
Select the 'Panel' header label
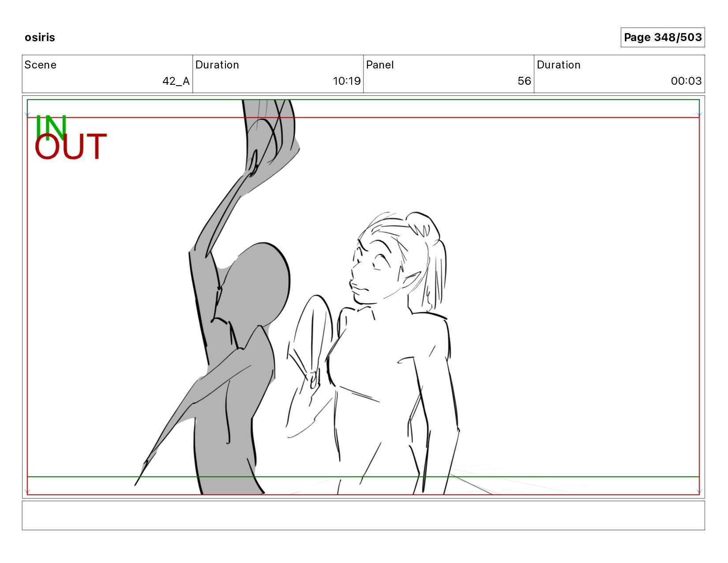[380, 65]
